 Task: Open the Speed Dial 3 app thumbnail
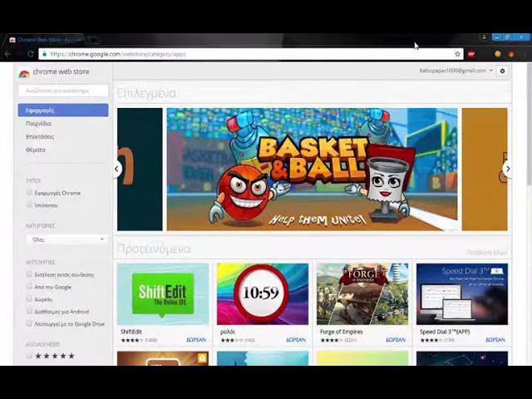coord(462,294)
